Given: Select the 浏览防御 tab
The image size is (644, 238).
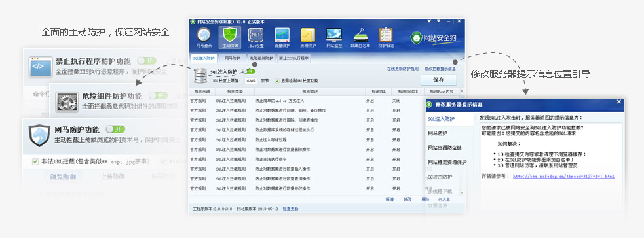Looking at the screenshot, I should tap(62, 177).
